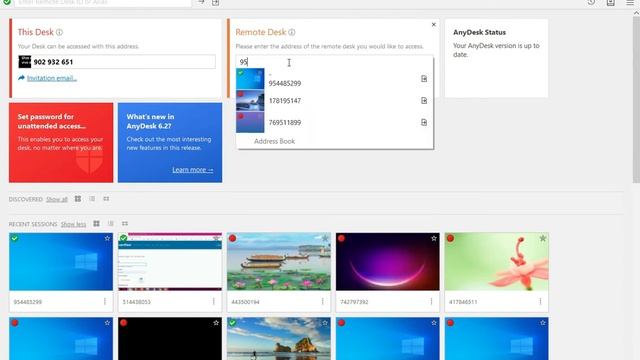Switch Recent Sessions to list view

[111, 224]
